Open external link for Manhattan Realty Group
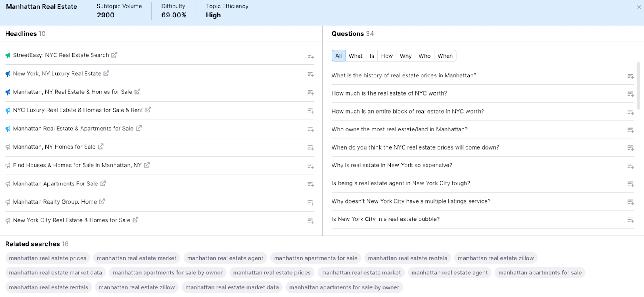Screen dimensions: 644x297 [x=102, y=201]
